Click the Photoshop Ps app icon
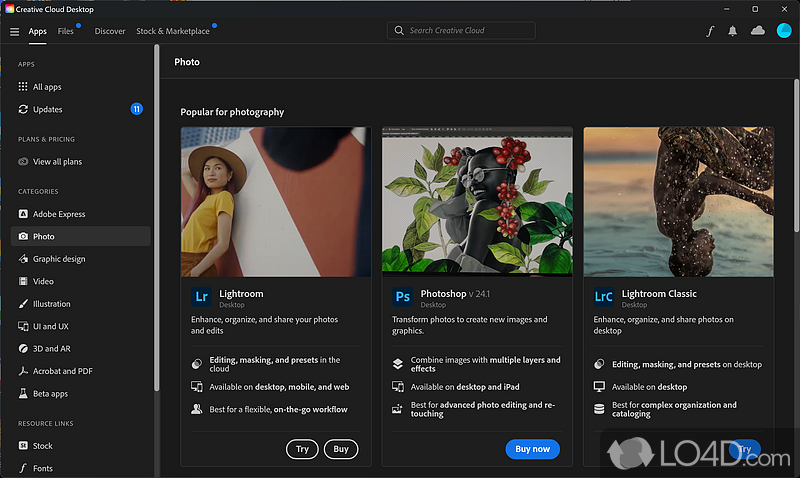This screenshot has width=800, height=478. pyautogui.click(x=403, y=296)
